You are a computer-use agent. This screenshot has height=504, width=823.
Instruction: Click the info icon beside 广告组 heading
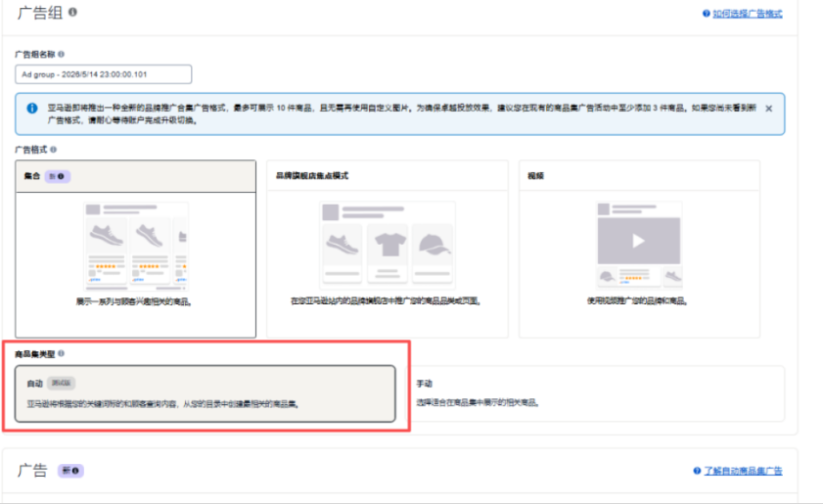click(73, 12)
